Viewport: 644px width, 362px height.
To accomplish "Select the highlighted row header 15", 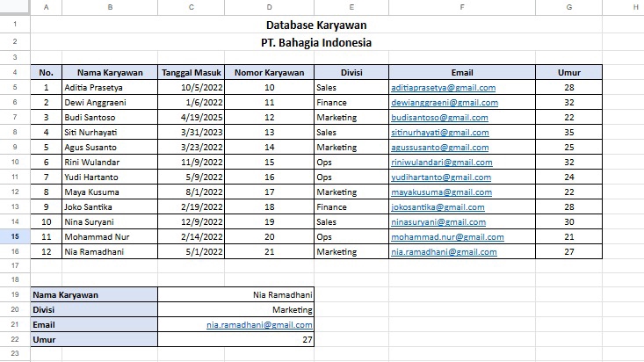I will tap(15, 237).
